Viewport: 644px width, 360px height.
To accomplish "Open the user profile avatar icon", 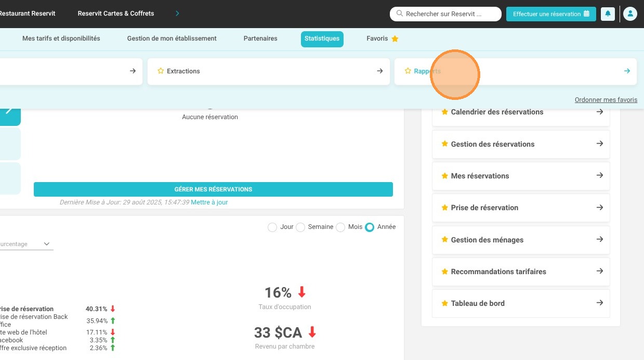I will pos(630,14).
